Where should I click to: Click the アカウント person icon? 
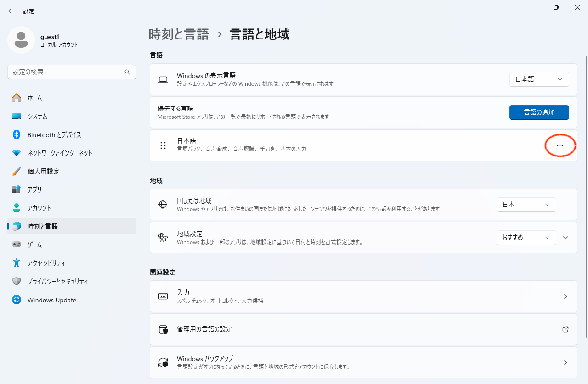point(17,208)
